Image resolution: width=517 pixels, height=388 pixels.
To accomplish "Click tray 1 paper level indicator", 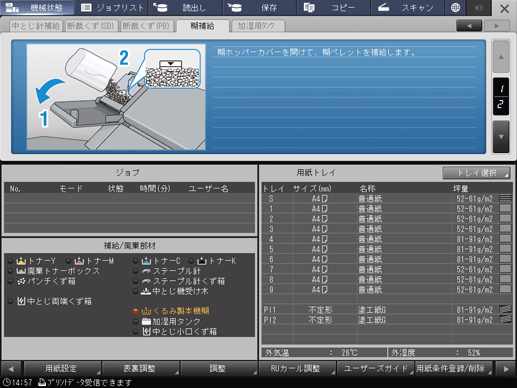I will point(505,208).
